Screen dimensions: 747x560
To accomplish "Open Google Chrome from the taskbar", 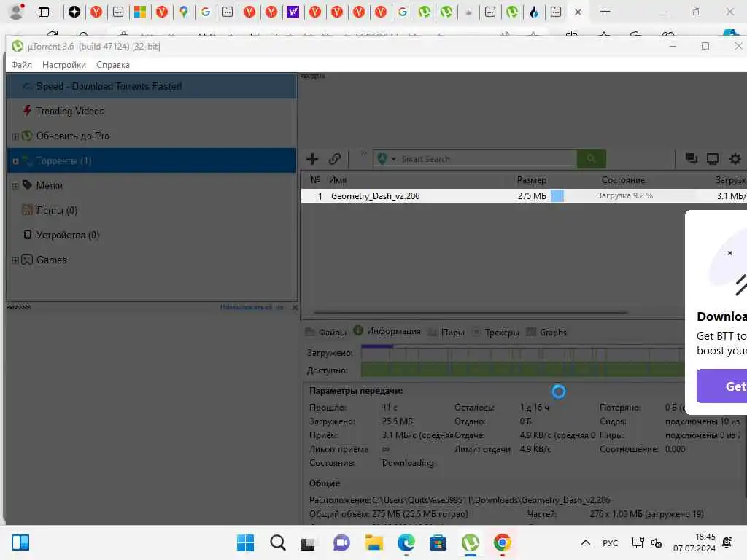I will [502, 542].
